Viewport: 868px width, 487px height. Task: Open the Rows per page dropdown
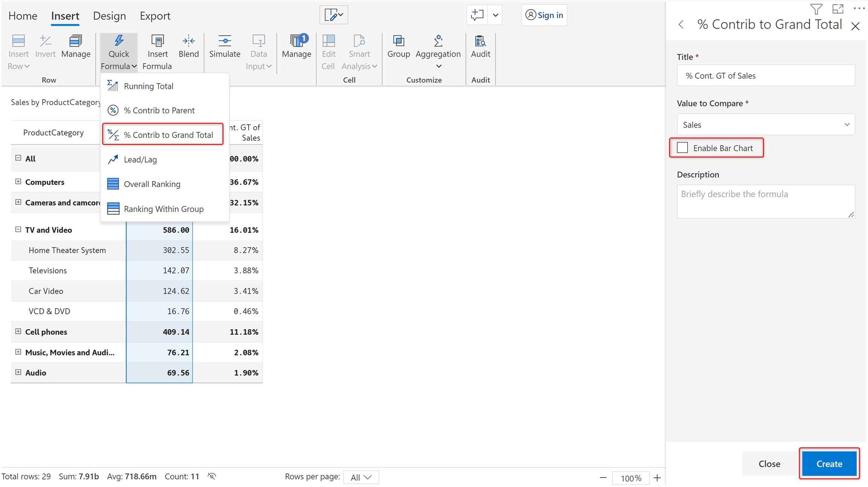click(x=361, y=477)
